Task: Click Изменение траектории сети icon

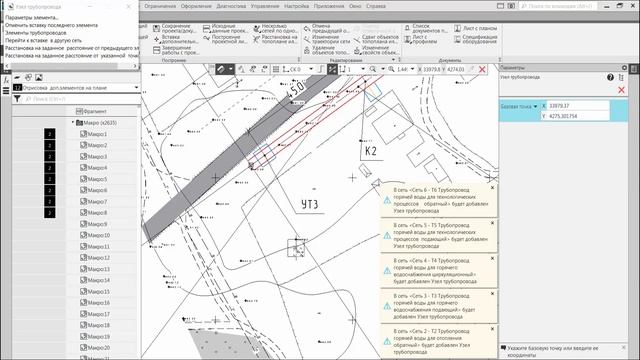Action: 307,39
